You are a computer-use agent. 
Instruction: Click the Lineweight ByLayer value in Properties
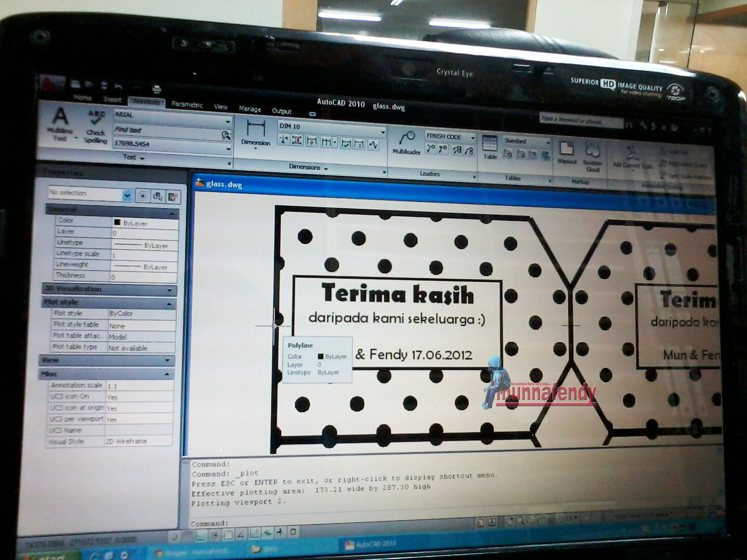click(x=144, y=266)
